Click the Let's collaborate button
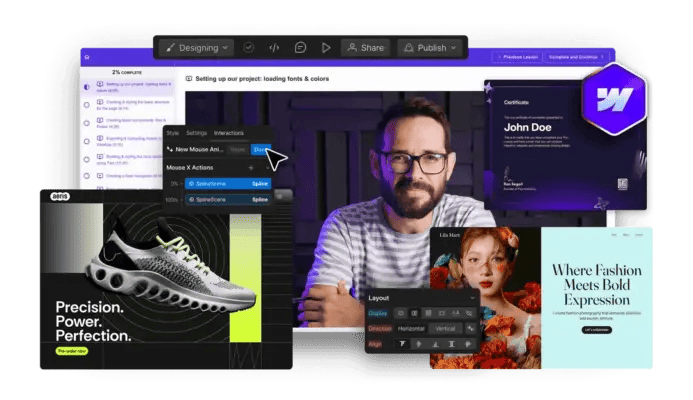 point(596,330)
